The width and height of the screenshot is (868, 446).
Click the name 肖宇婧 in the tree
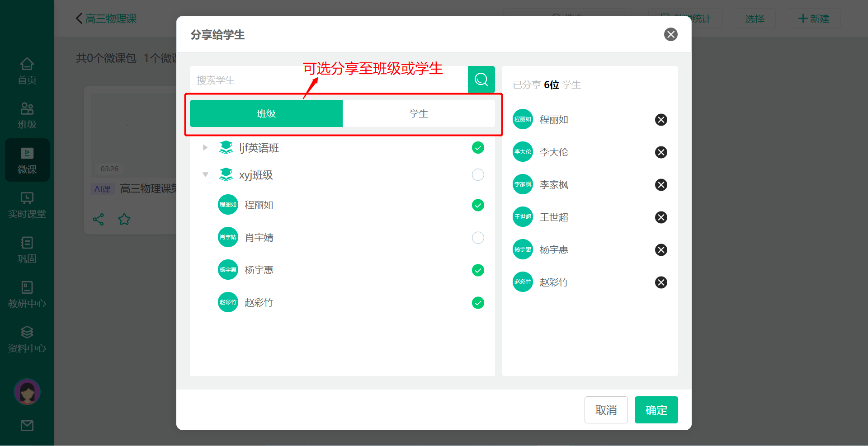[x=259, y=237]
